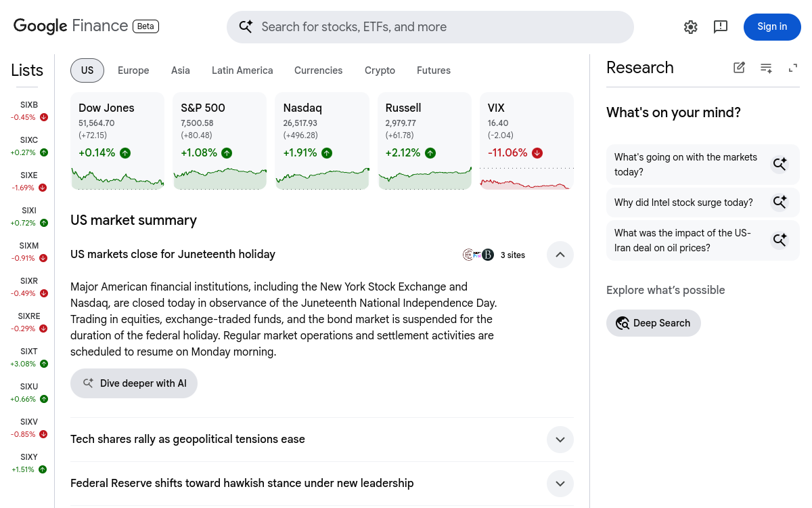Switch to the Crypto tab
This screenshot has height=508, width=812.
(380, 70)
